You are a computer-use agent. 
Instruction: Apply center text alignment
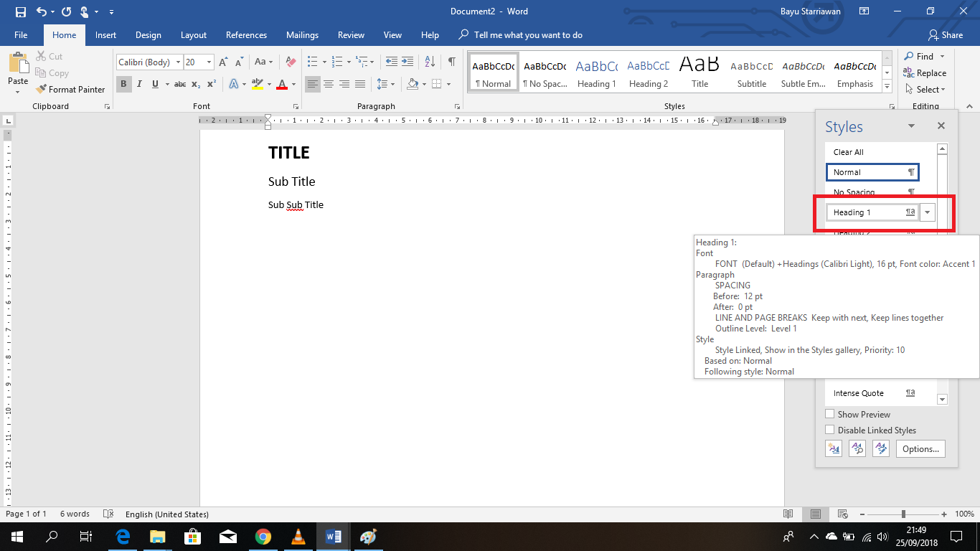(x=329, y=84)
